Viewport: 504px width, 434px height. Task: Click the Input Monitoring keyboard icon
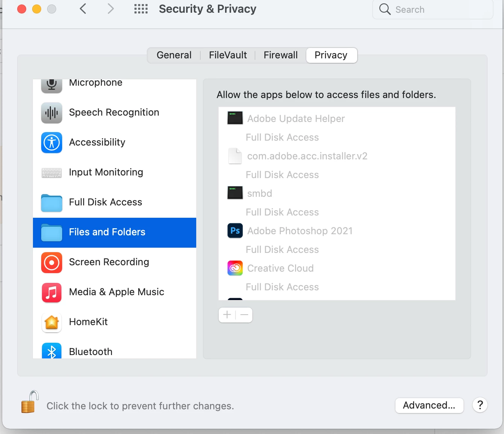coord(52,173)
